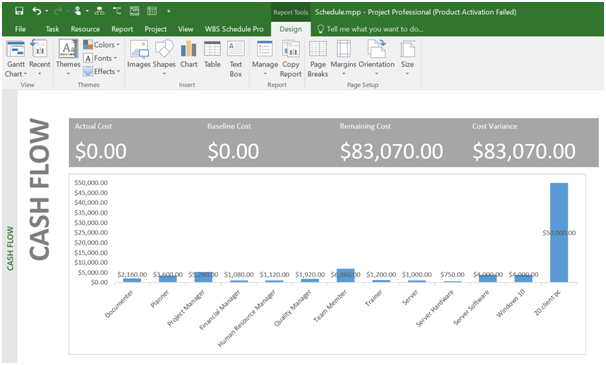Image resolution: width=606 pixels, height=365 pixels.
Task: Click the $750.00 data label
Action: (x=452, y=274)
